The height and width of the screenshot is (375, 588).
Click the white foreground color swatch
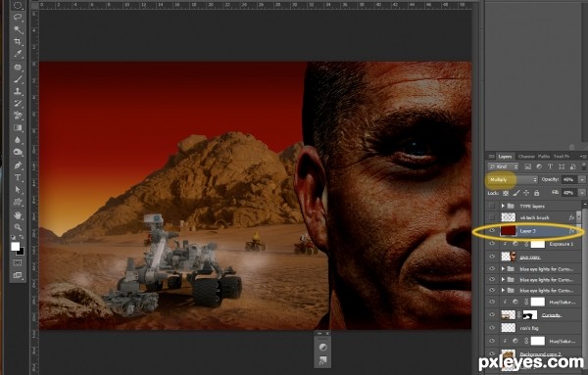tap(15, 246)
